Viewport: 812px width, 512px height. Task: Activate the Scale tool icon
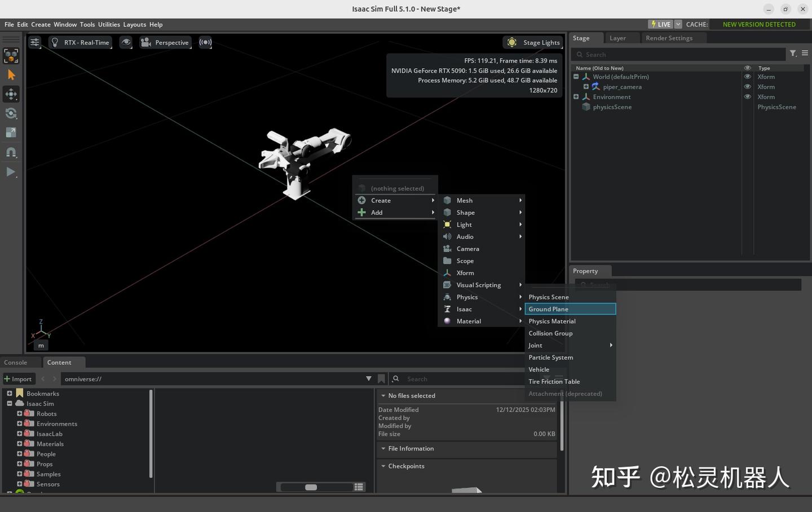click(x=11, y=133)
